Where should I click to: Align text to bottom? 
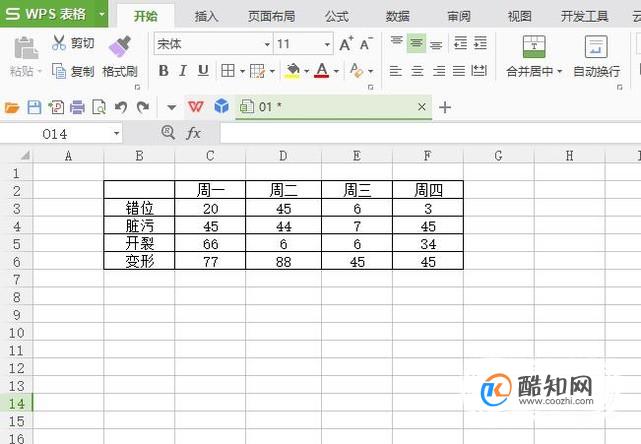coord(436,44)
